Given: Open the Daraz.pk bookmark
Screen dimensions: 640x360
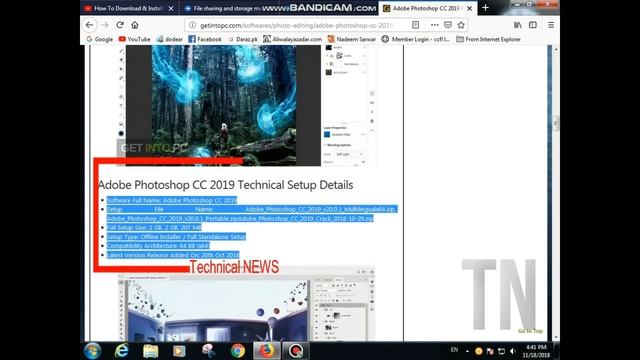Looking at the screenshot, I should click(243, 39).
